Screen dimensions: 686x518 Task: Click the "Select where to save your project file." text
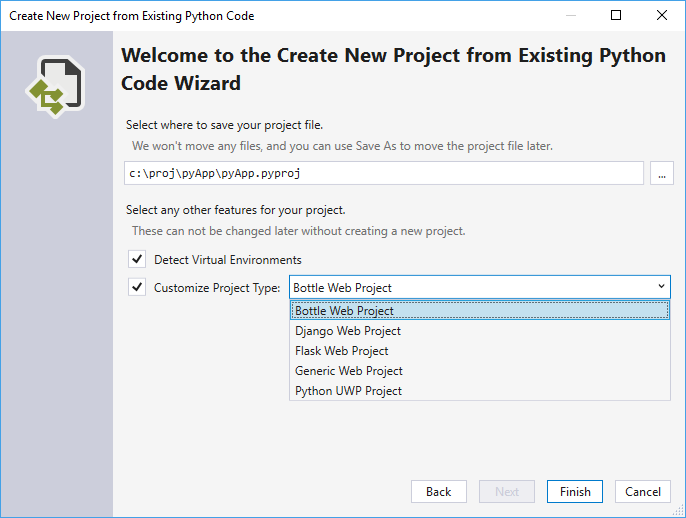click(x=224, y=125)
